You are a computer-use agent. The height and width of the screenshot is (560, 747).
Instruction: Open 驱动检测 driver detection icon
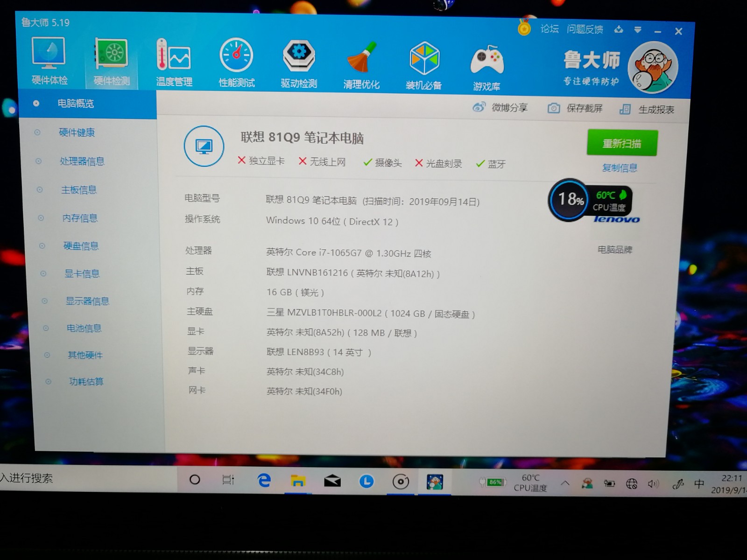pyautogui.click(x=299, y=63)
